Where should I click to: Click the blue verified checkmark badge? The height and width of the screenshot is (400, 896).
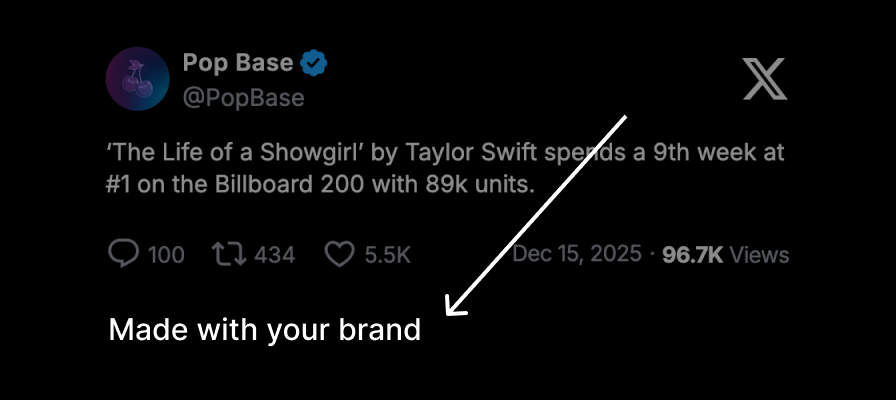(315, 64)
